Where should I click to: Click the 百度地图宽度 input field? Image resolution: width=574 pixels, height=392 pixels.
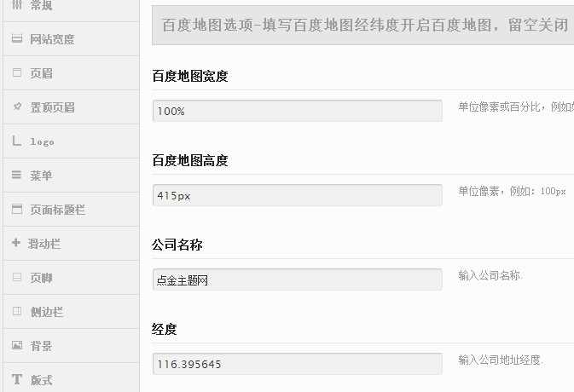pos(298,111)
